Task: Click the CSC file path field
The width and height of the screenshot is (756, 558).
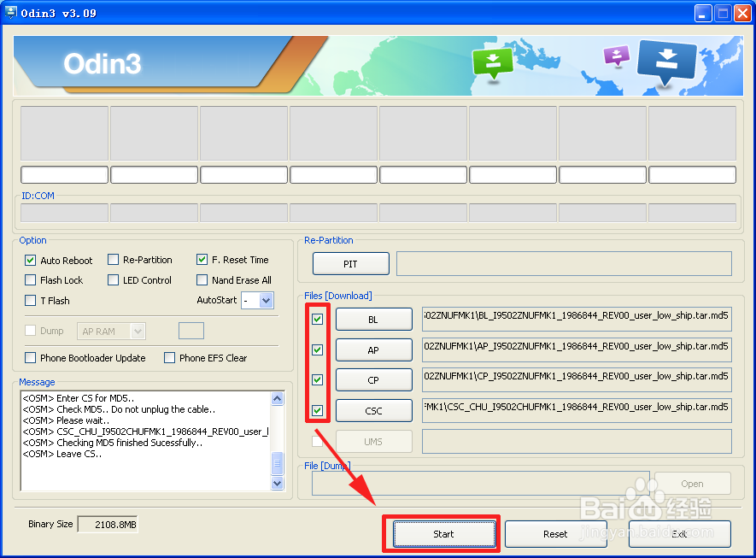Action: (x=577, y=410)
